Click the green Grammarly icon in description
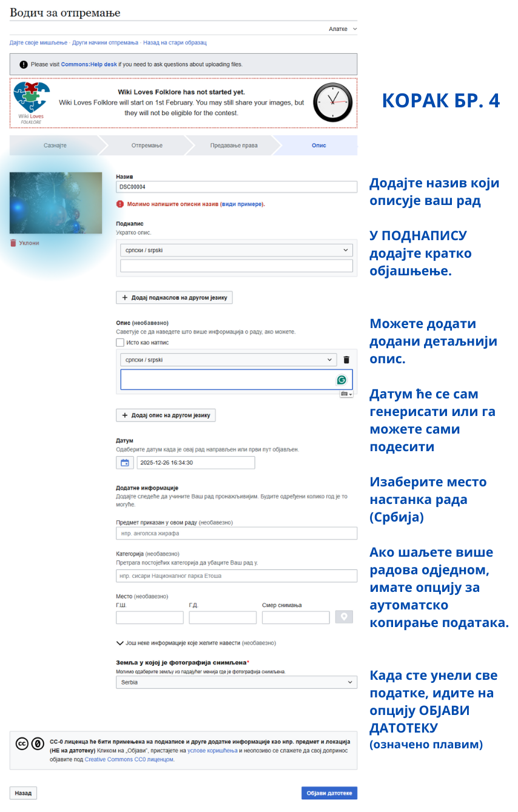The height and width of the screenshot is (812, 518). coord(341,380)
